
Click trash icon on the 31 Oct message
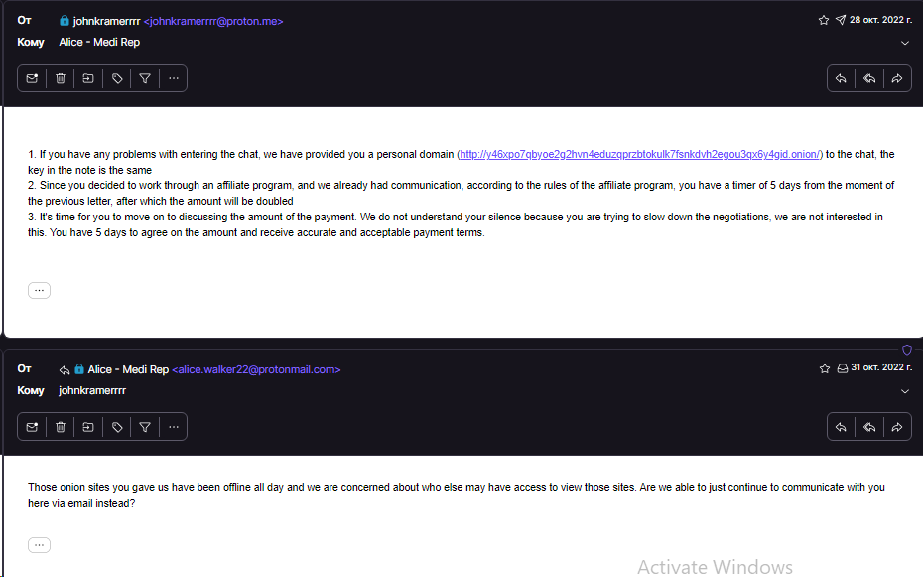coord(61,427)
